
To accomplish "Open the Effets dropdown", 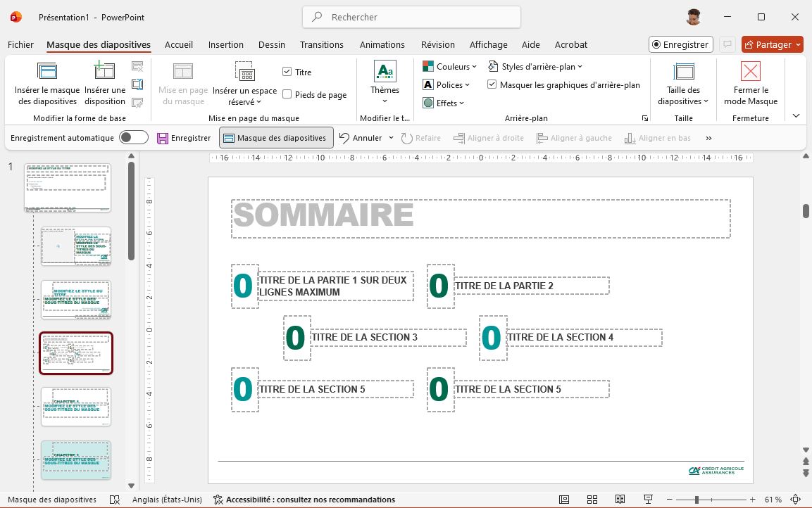I will coord(444,103).
